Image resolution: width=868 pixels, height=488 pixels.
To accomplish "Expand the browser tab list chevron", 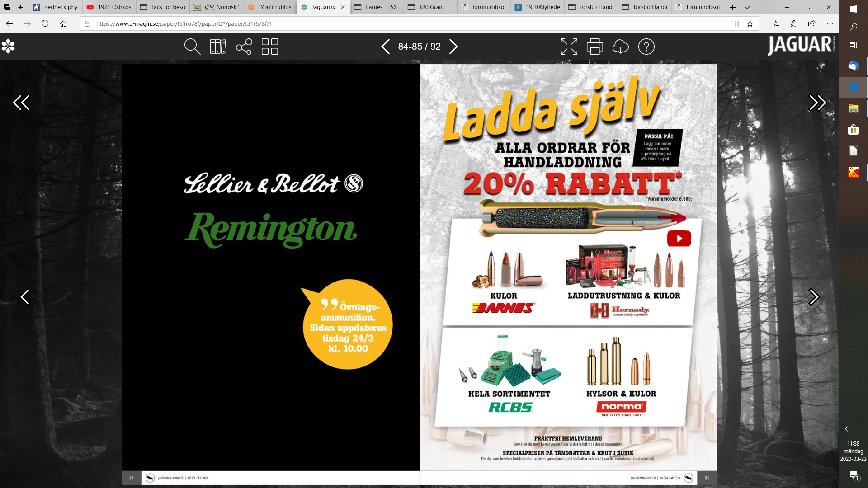I will point(747,7).
